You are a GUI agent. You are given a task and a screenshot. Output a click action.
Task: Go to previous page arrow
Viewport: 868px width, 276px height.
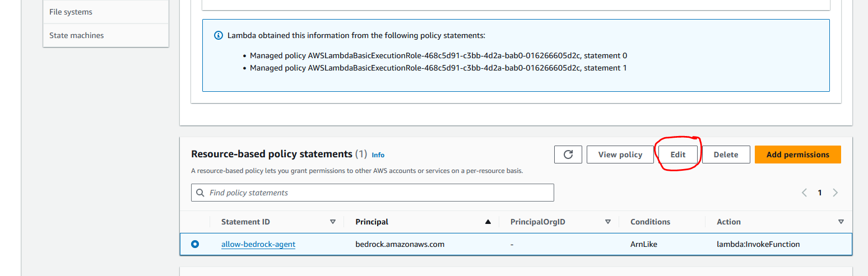pos(804,193)
